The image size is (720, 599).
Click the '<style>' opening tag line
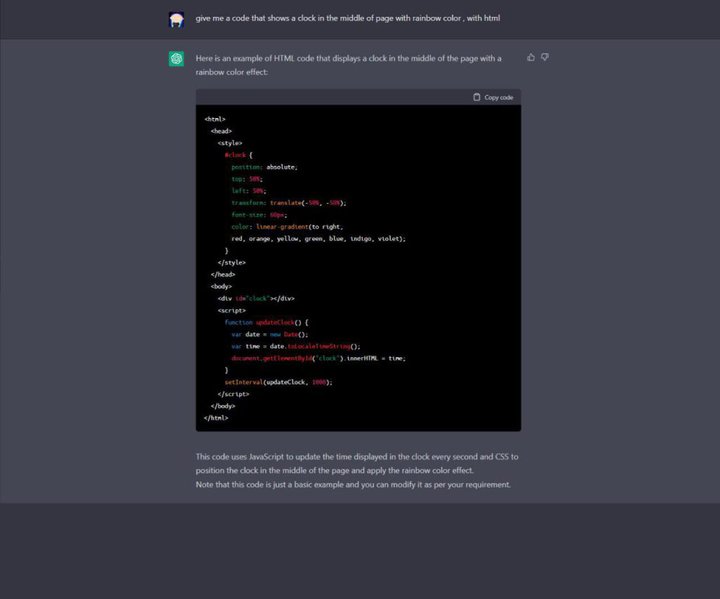coord(230,143)
